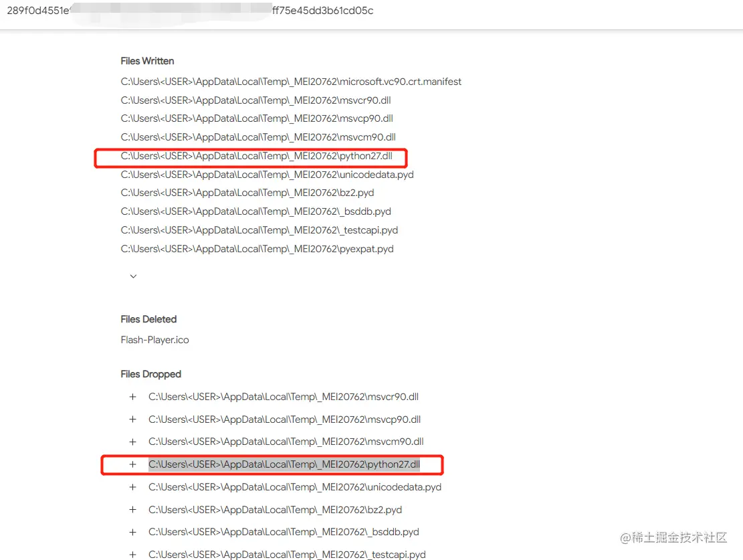
Task: Select the written microsoft.vc90.crt.manifest path
Action: [x=291, y=82]
